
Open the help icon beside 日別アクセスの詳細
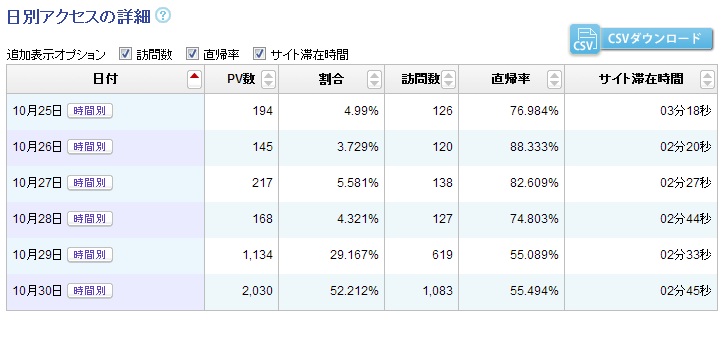163,15
